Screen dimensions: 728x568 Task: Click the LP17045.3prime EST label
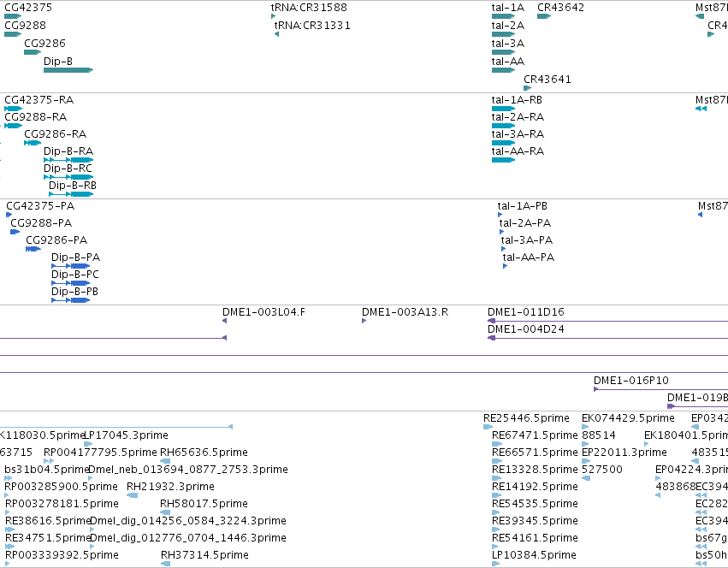pyautogui.click(x=126, y=435)
